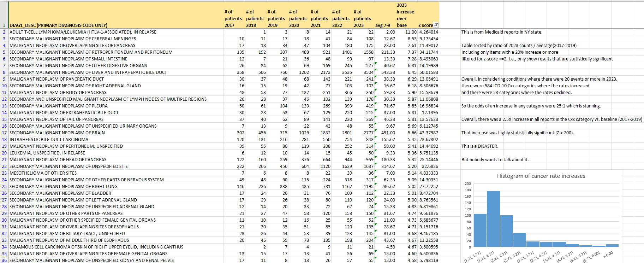Viewport: 644px width, 263px height.
Task: Click 'SECONDARY MALIGNANT NEOPLASM OF PLEURA' cell
Action: (x=116, y=106)
